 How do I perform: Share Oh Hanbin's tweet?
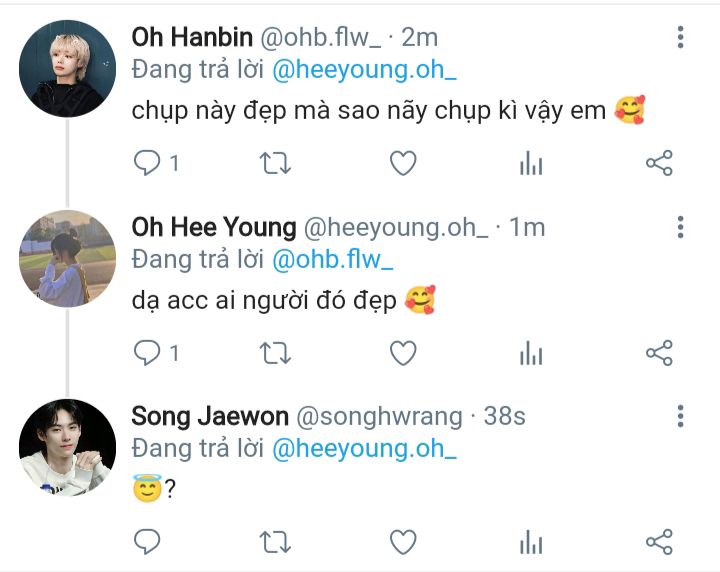point(659,163)
